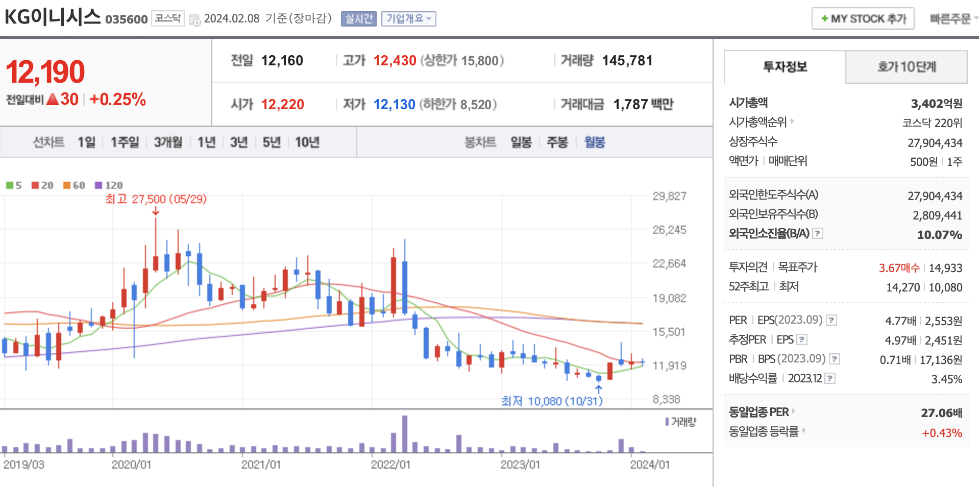Select the 1주일 line chart period
The image size is (980, 487).
[125, 142]
